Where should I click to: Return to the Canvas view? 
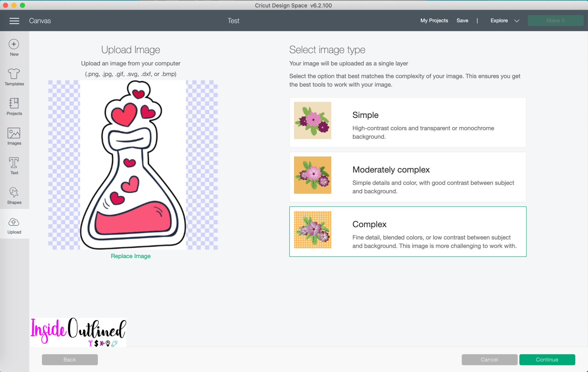[40, 21]
